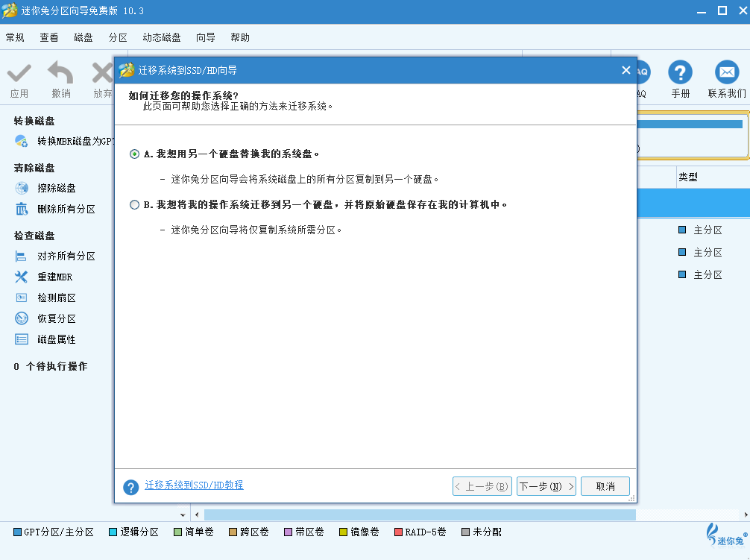Viewport: 750px width, 560px height.
Task: Click the blue help question-mark icon in wizard
Action: click(131, 487)
